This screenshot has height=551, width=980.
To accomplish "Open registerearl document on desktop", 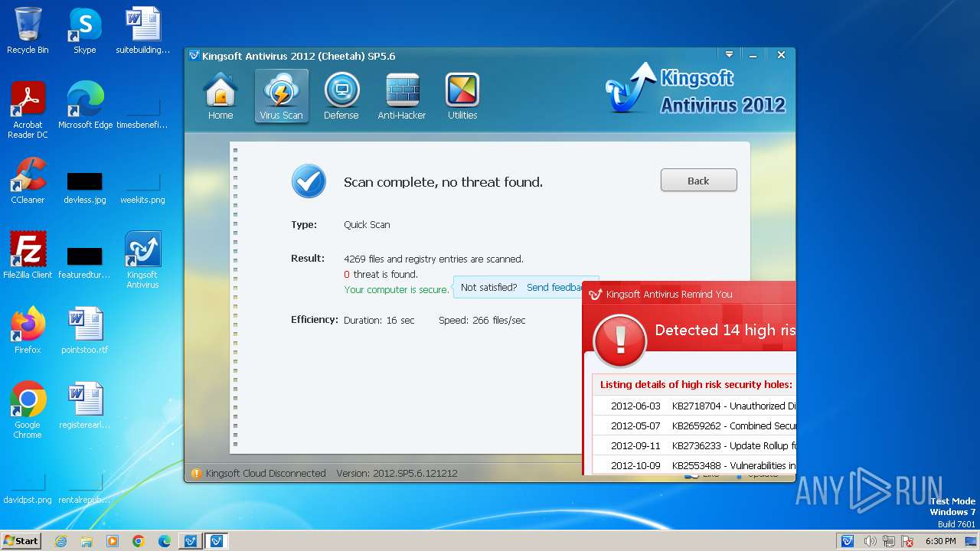I will pos(85,406).
